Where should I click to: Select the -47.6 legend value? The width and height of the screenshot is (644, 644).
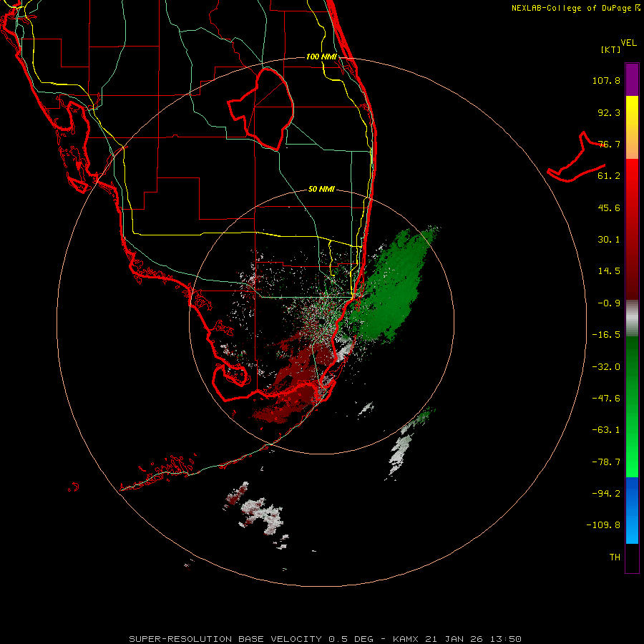coord(606,399)
